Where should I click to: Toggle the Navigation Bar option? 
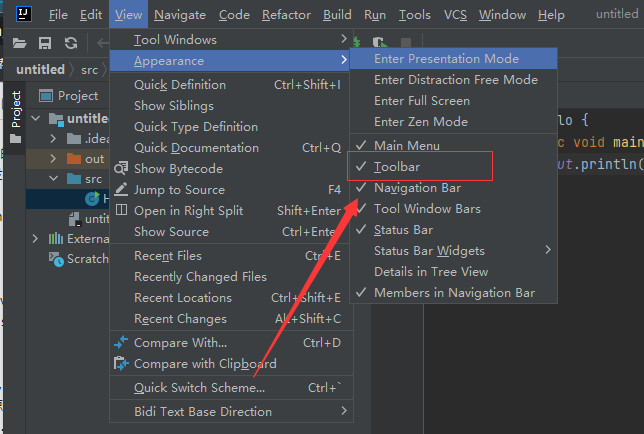453,188
